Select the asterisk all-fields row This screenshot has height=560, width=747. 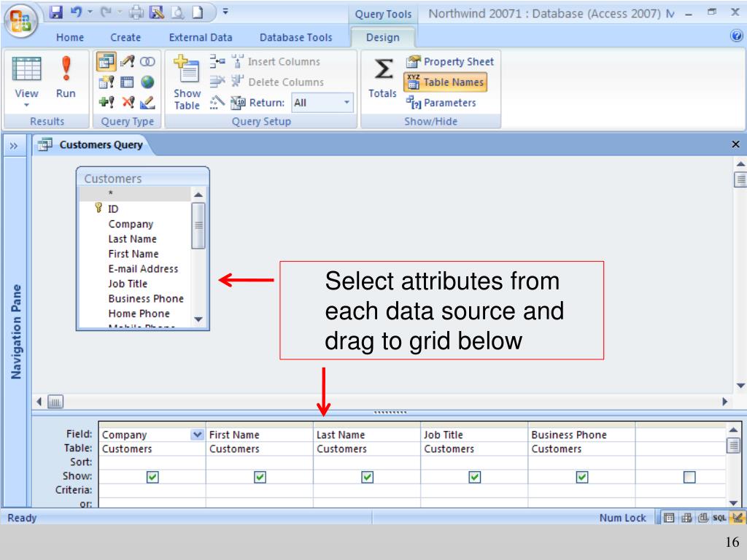point(135,194)
